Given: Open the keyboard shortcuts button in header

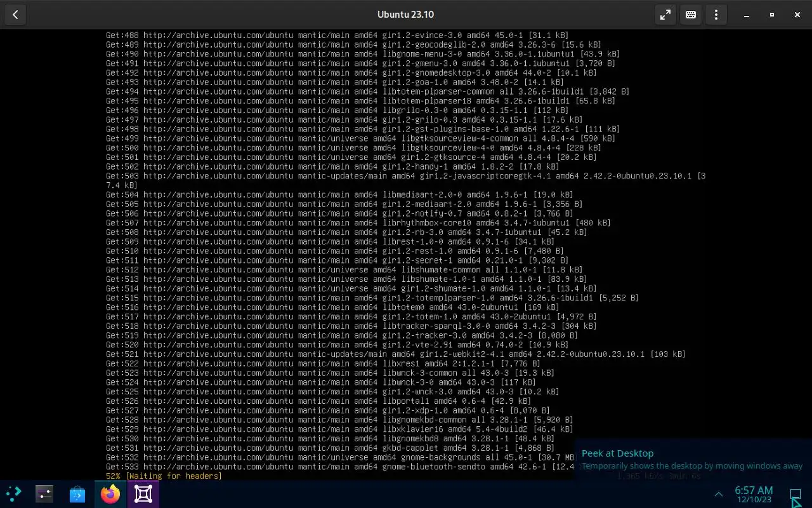Looking at the screenshot, I should (x=691, y=15).
